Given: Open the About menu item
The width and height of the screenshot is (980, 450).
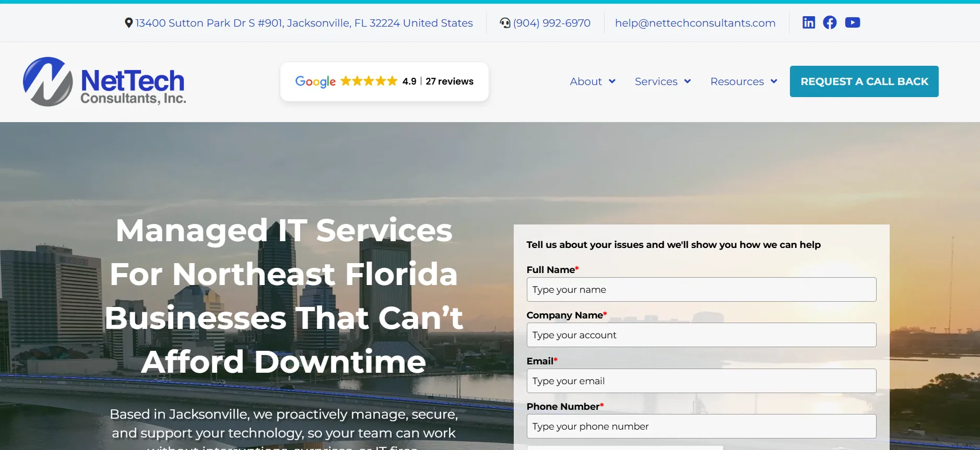Looking at the screenshot, I should click(586, 81).
